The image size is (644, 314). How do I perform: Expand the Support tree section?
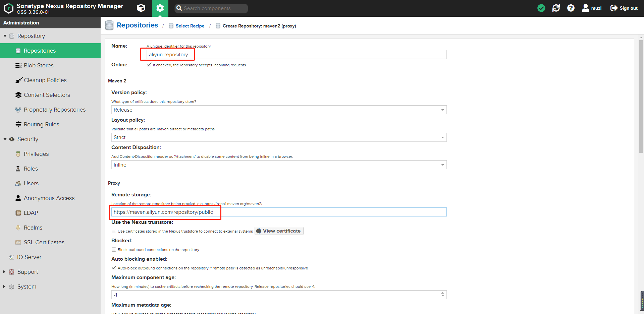coord(4,272)
